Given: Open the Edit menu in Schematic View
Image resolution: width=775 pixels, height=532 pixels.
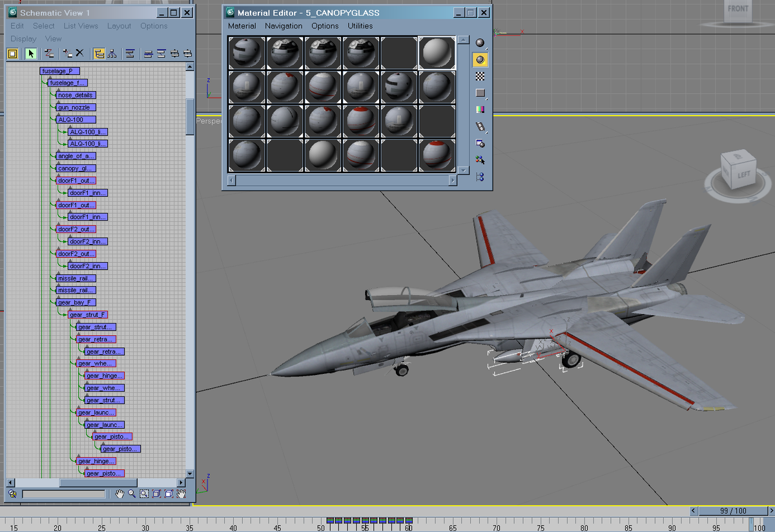Looking at the screenshot, I should point(17,26).
